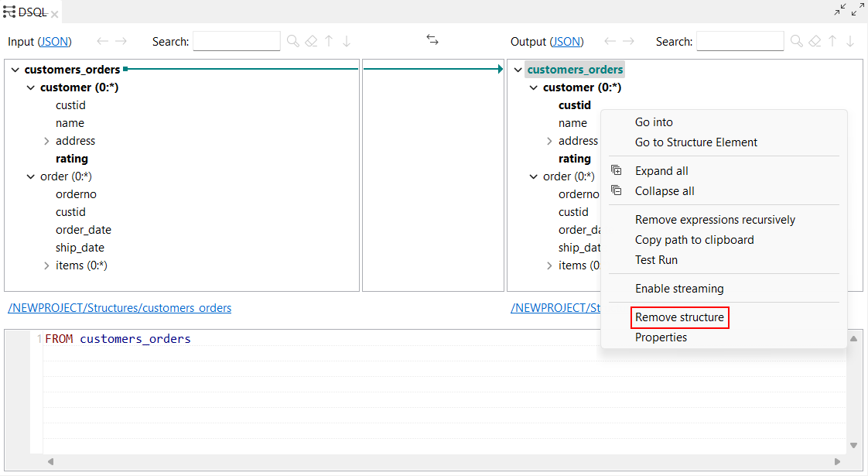Clear Output search using the eraser icon
This screenshot has height=476, width=868.
pos(815,41)
